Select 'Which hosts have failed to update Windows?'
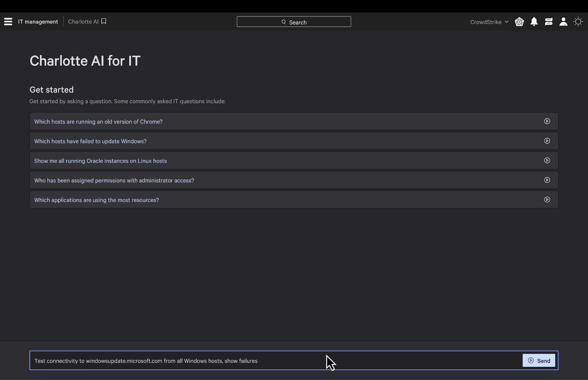The image size is (588, 380). point(294,141)
